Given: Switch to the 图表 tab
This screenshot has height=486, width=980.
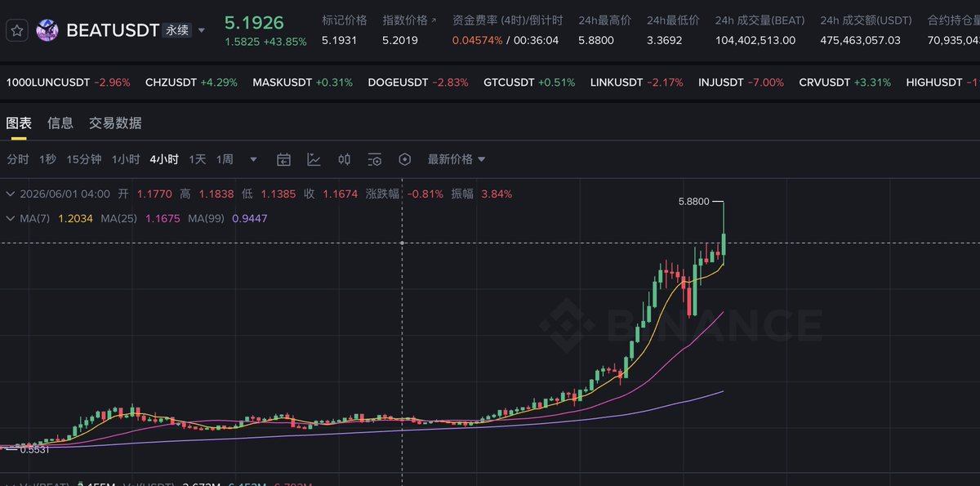Looking at the screenshot, I should tap(19, 123).
